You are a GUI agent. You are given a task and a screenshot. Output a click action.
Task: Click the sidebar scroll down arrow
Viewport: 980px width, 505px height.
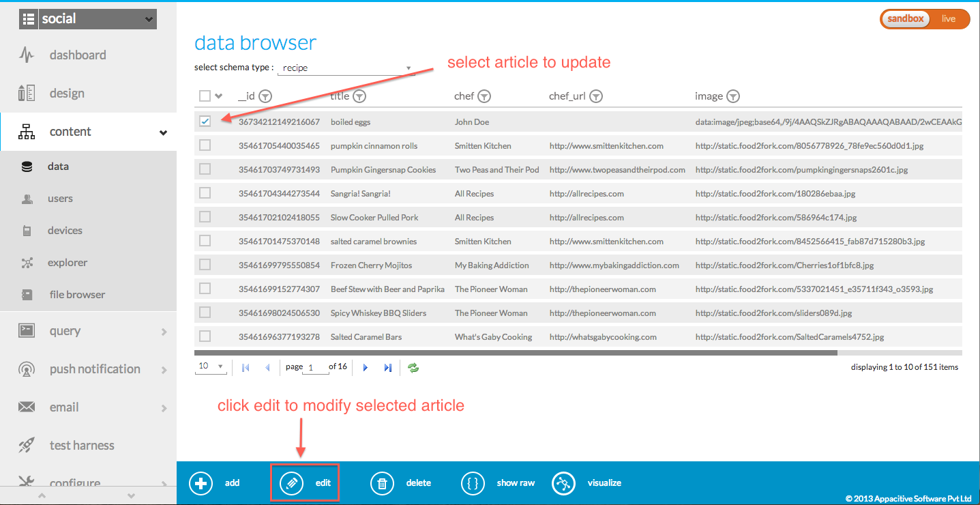coord(132,495)
